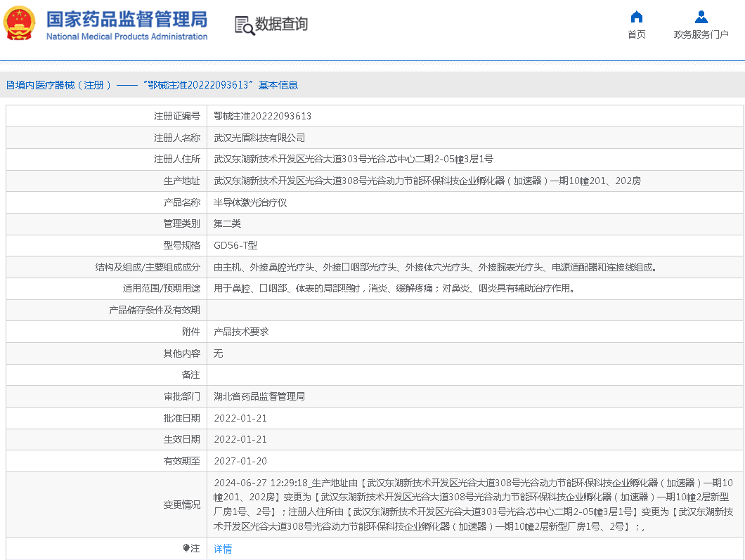Click the 首页 house icon
This screenshot has width=745, height=560.
(636, 17)
